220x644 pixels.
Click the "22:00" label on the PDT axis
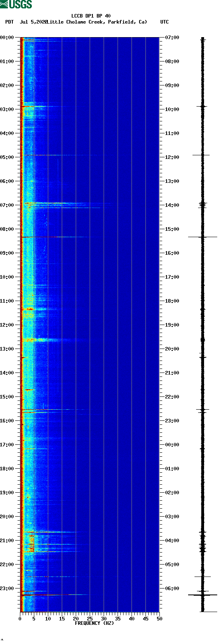[x=7, y=565]
